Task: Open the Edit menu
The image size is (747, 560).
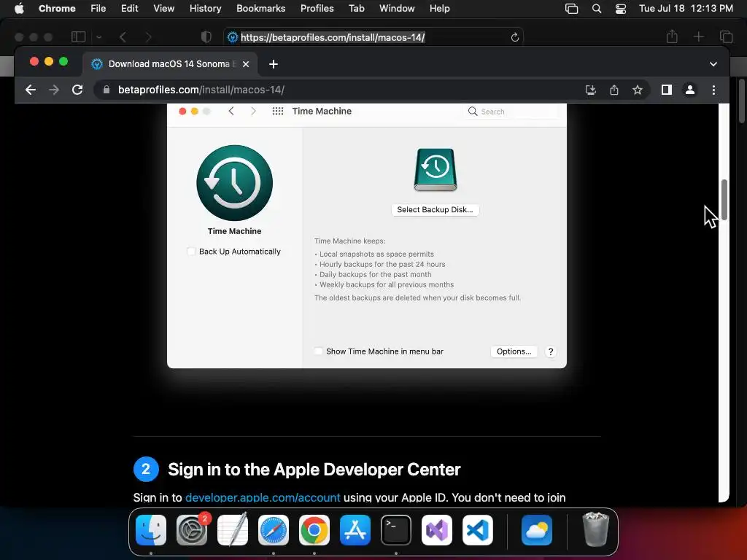Action: coord(130,8)
